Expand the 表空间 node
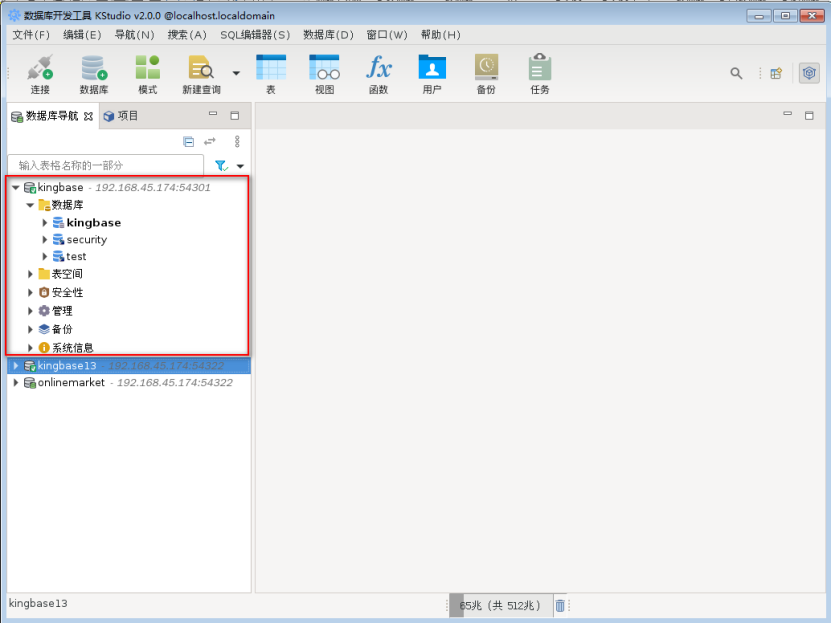The width and height of the screenshot is (831, 624). click(30, 274)
